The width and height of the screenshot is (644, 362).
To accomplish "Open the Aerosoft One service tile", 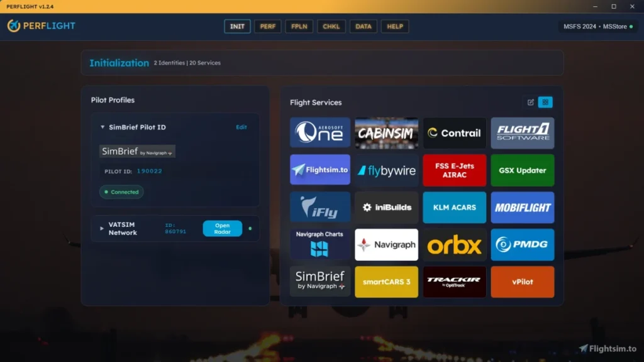I will pyautogui.click(x=320, y=133).
